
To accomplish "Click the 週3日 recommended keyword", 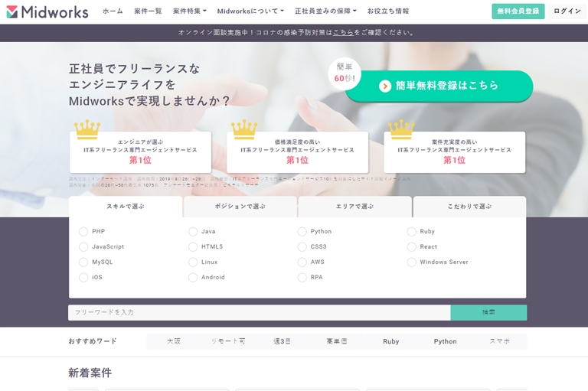I will [x=282, y=341].
